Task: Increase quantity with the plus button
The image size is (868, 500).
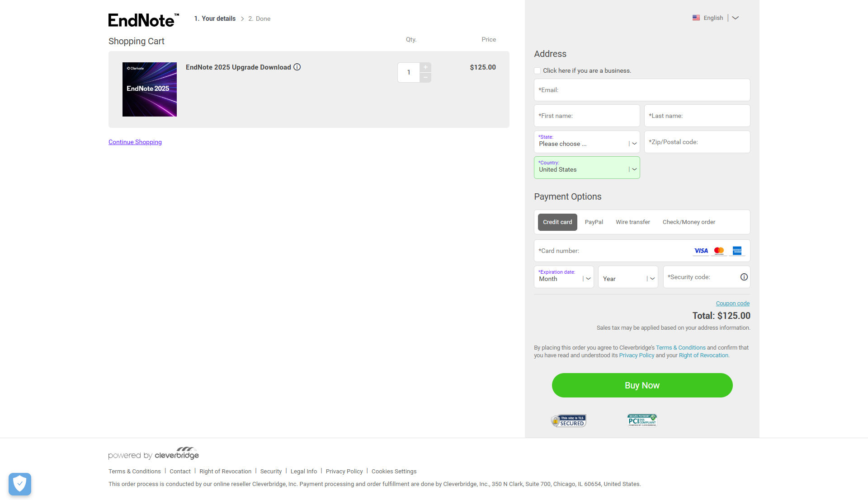Action: pyautogui.click(x=425, y=67)
